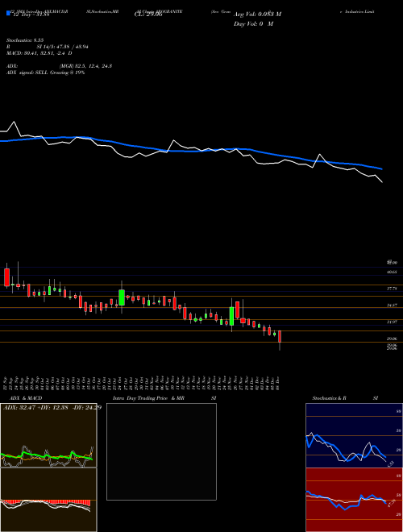
Task: Open the ADX indicator chart with green line
Action: click(x=48, y=435)
